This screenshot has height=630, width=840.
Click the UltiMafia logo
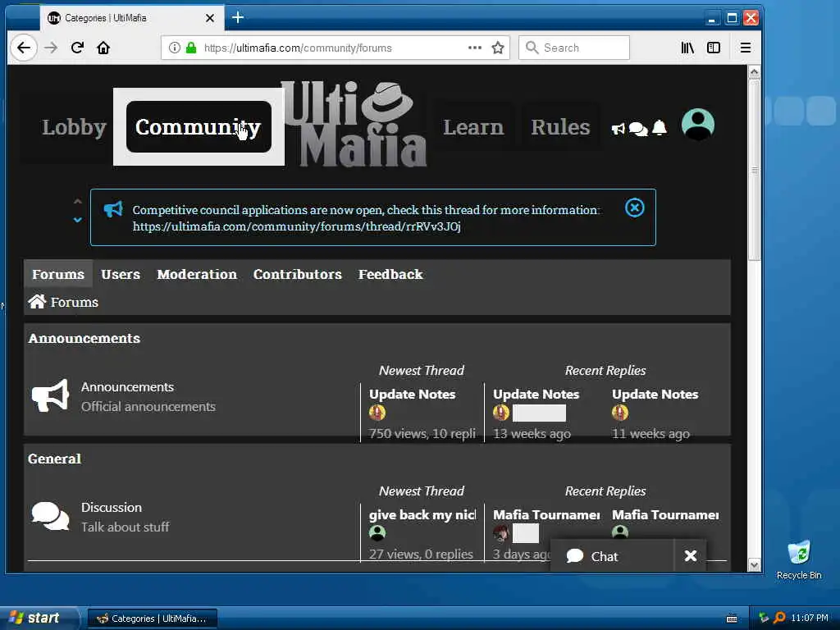[x=354, y=125]
